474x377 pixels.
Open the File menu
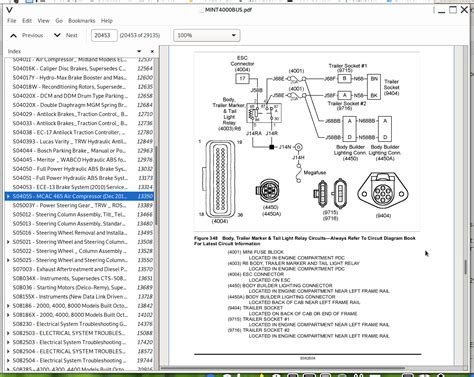pos(12,21)
